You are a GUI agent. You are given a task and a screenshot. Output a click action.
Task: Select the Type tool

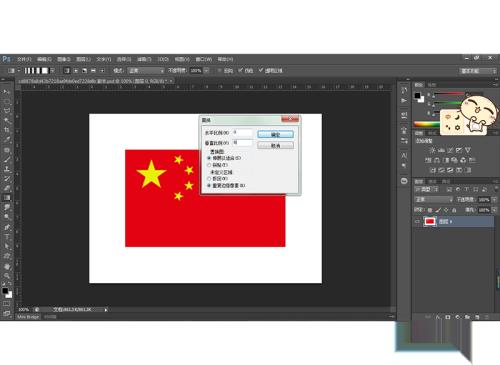7,237
